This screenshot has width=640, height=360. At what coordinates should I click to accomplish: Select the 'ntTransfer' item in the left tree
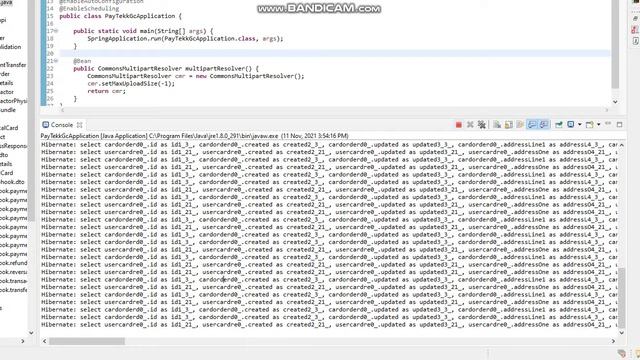tap(13, 65)
